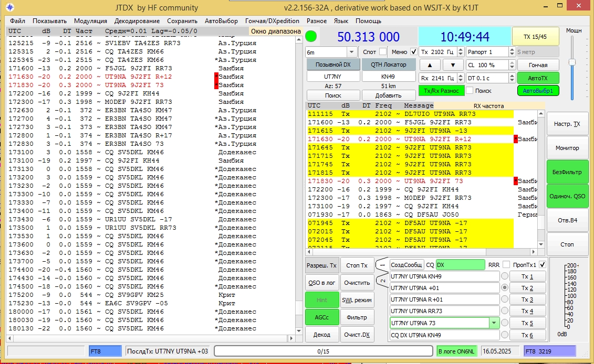594x364 pixels.
Task: Open the Сохранить menu
Action: click(182, 21)
